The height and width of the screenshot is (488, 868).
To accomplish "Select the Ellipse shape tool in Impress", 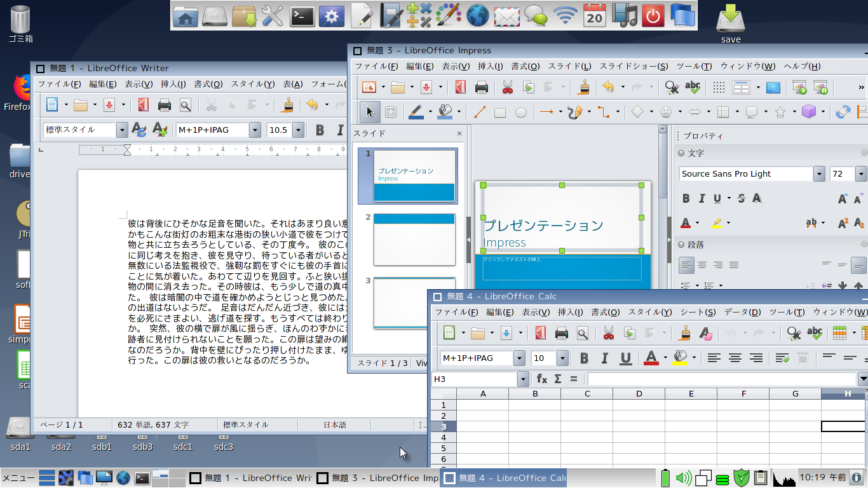I will point(520,112).
